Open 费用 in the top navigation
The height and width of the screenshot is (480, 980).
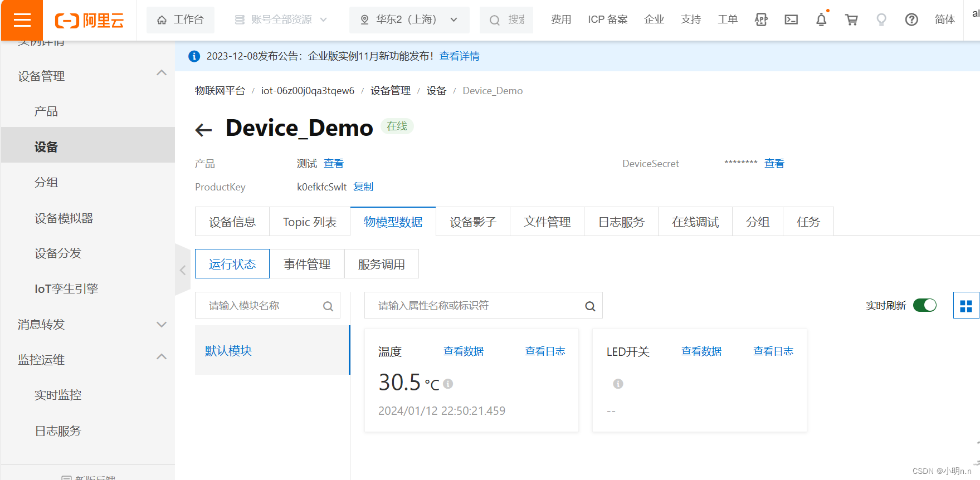point(561,20)
